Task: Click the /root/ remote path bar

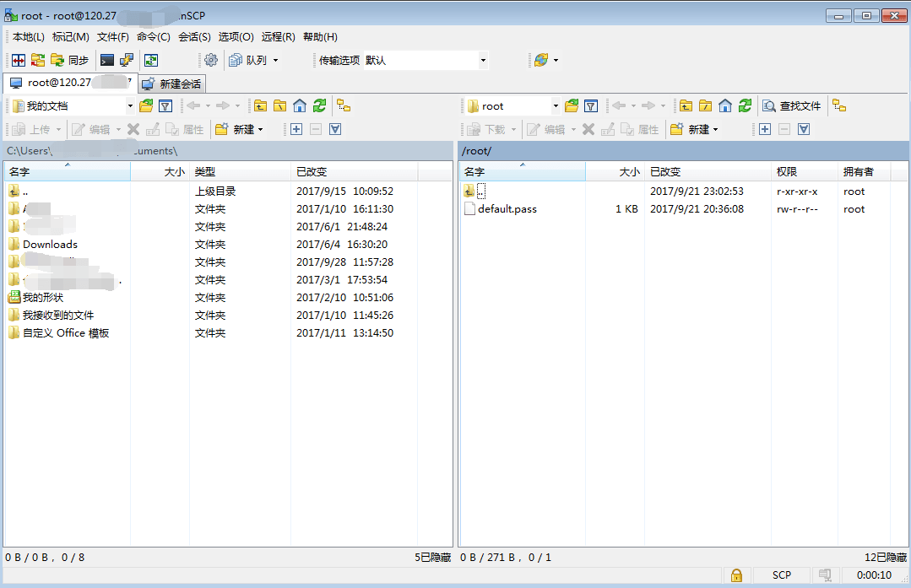Action: pyautogui.click(x=683, y=151)
